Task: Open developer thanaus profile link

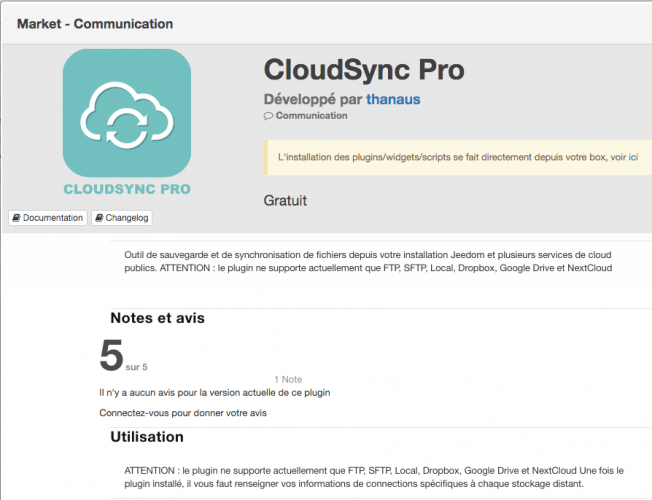Action: tap(393, 99)
